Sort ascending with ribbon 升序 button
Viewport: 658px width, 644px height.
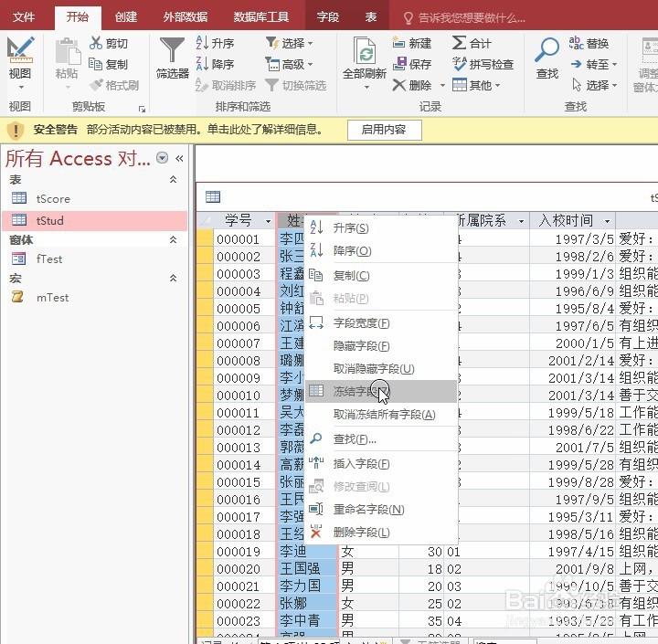tap(216, 43)
